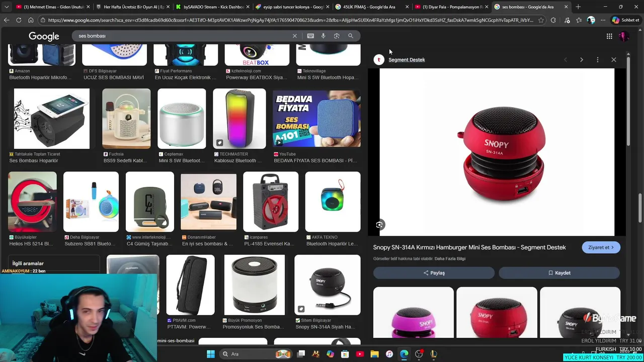
Task: Open the Sohbet et Copilot button
Action: 625,20
